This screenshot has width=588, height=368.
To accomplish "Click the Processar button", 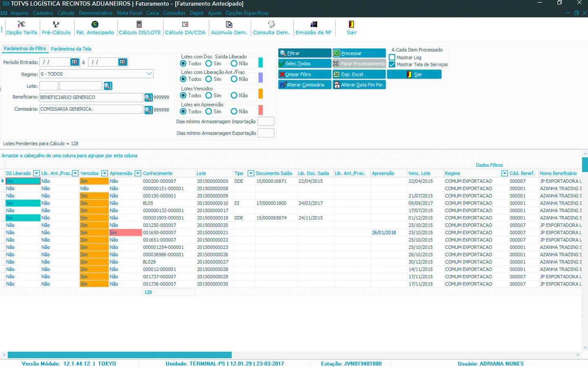I will tap(359, 53).
